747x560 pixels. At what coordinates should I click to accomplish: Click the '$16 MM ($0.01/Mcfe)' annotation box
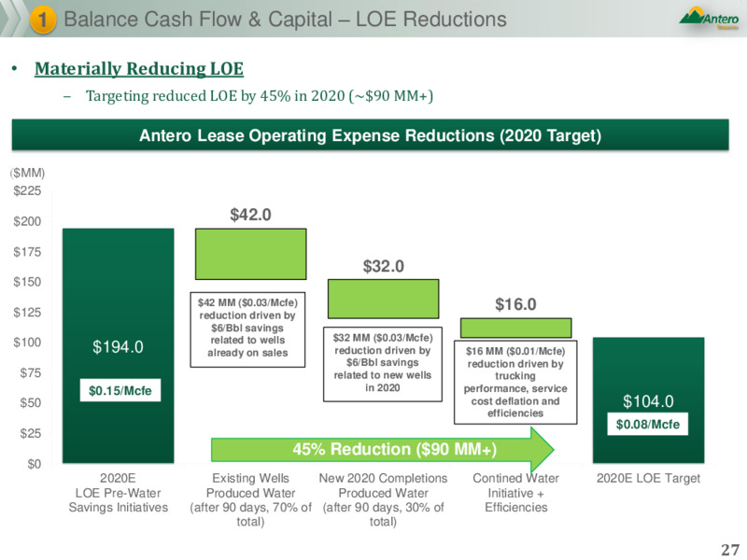(515, 382)
